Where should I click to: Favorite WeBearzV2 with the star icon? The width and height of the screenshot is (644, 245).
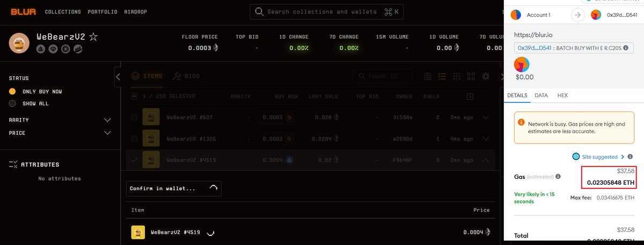93,37
